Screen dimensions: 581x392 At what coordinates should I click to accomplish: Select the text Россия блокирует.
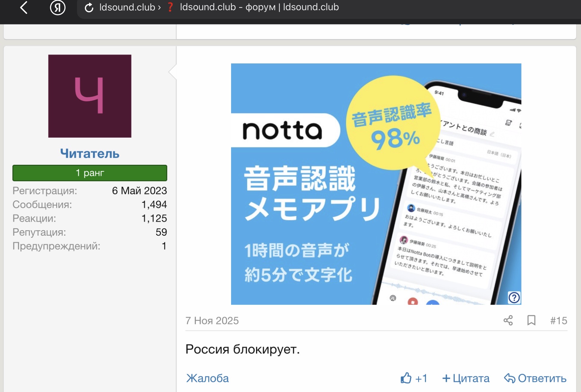coord(243,349)
